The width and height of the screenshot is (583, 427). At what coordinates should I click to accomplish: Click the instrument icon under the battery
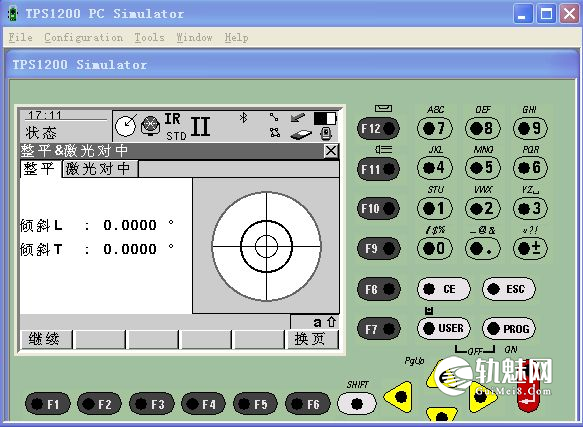(326, 134)
